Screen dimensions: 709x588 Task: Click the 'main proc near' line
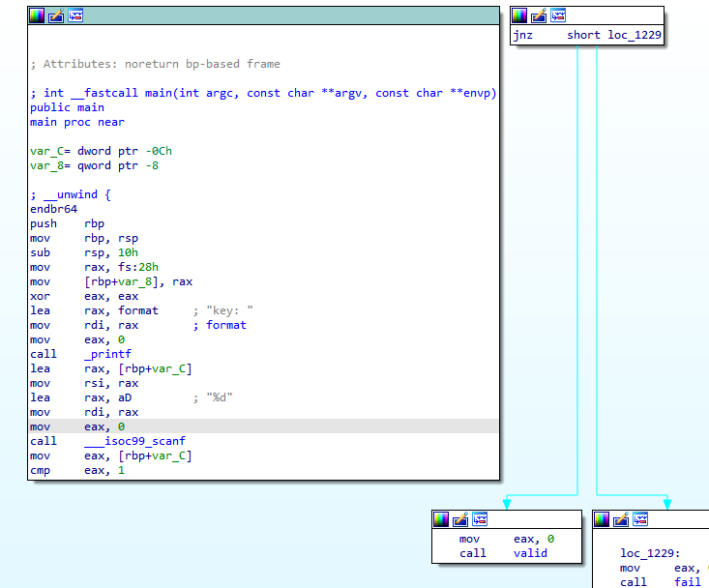pyautogui.click(x=77, y=122)
